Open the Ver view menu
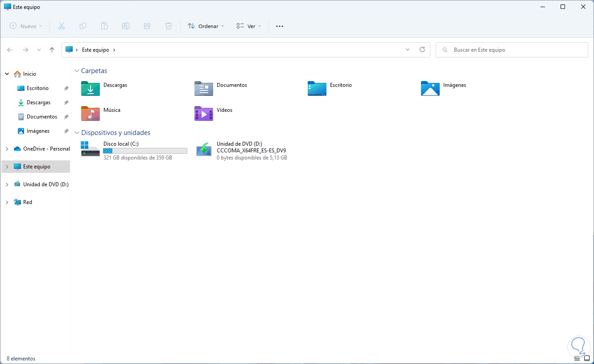The width and height of the screenshot is (594, 364). click(249, 26)
